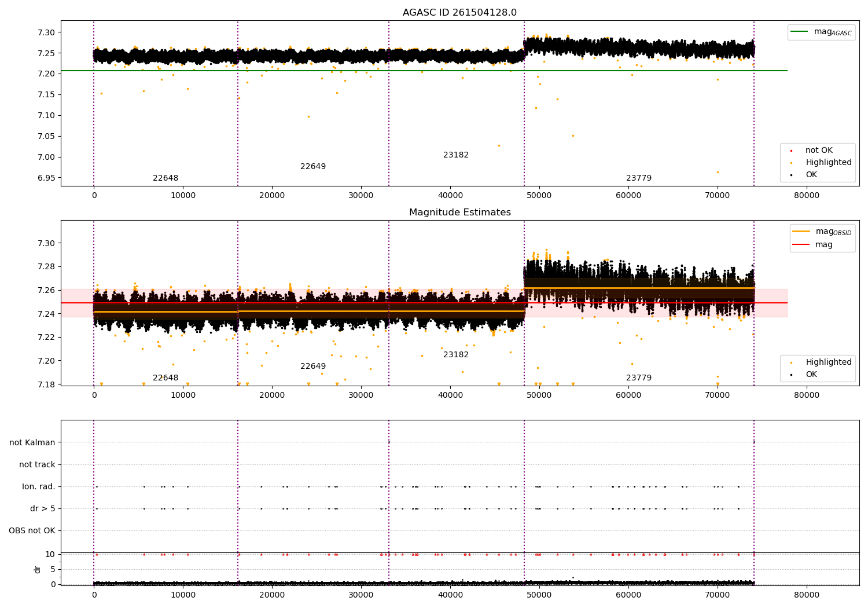Viewport: 868px width, 608px height.
Task: Click obsid label 22648 in top plot
Action: coord(165,178)
